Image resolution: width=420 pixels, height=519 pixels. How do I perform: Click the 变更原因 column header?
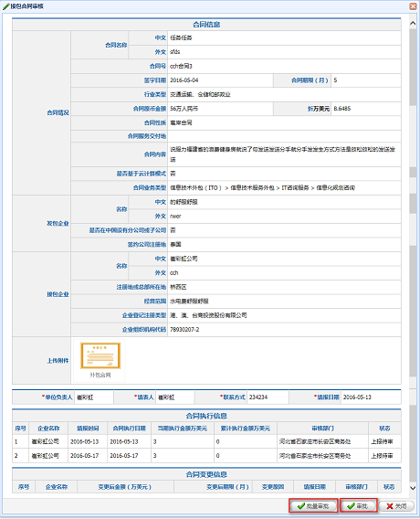point(273,487)
